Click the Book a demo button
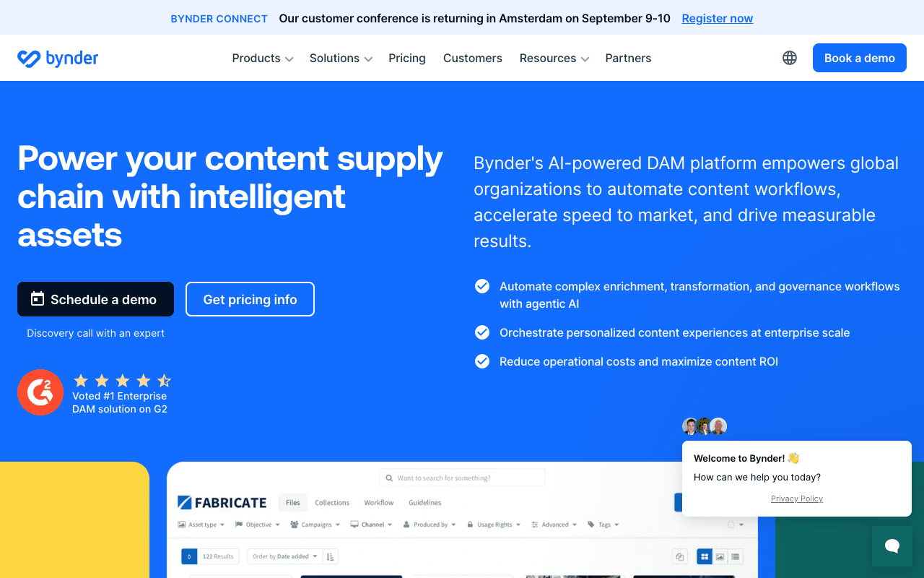The height and width of the screenshot is (578, 924). 860,58
